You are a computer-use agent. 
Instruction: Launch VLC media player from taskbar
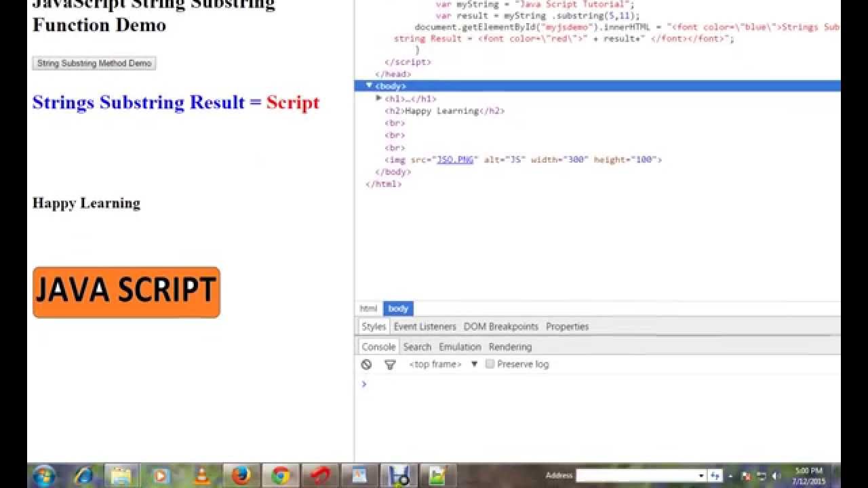click(201, 476)
